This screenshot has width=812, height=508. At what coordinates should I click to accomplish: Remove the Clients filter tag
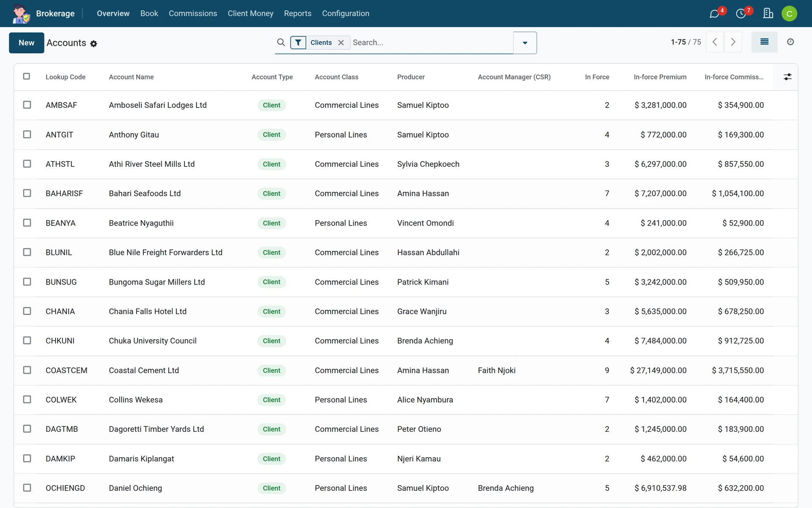point(341,42)
